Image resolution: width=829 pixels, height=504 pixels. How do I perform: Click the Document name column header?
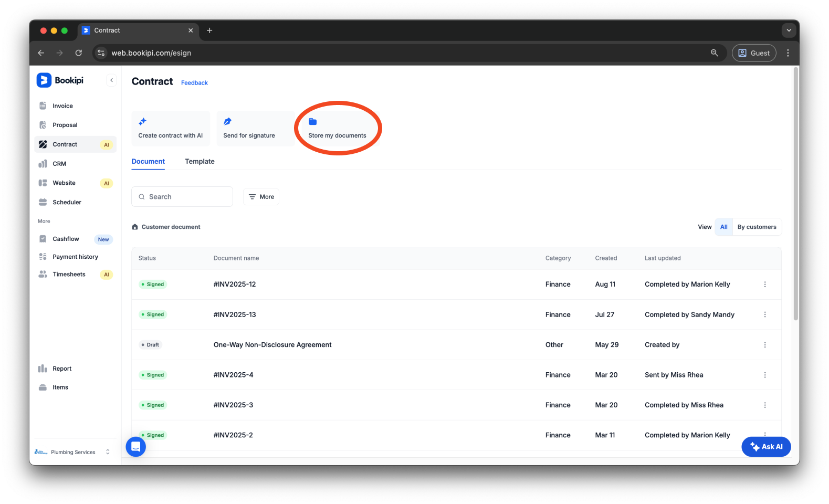tap(236, 258)
